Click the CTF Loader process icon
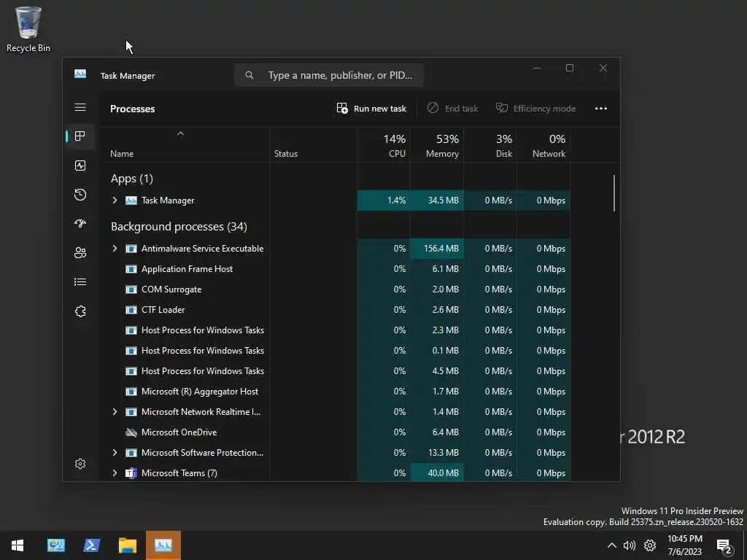The image size is (747, 560). point(131,310)
